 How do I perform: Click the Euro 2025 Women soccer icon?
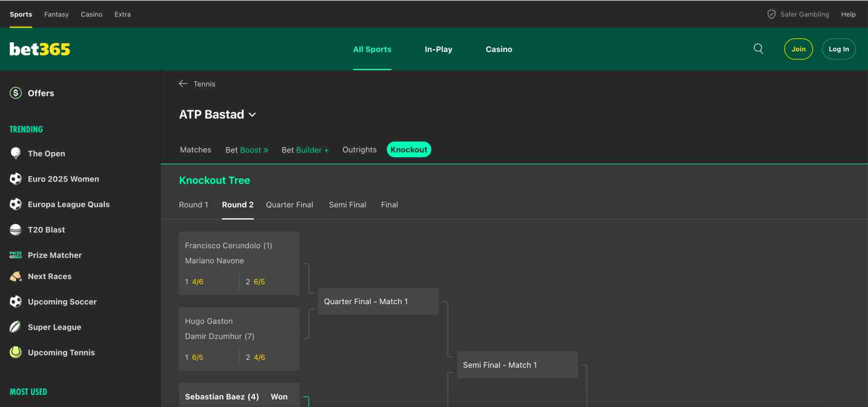click(x=16, y=179)
